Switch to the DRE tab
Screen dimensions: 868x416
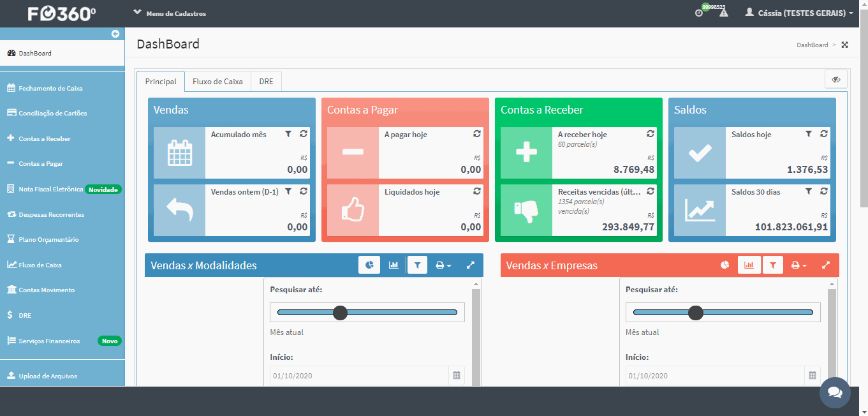pyautogui.click(x=266, y=82)
